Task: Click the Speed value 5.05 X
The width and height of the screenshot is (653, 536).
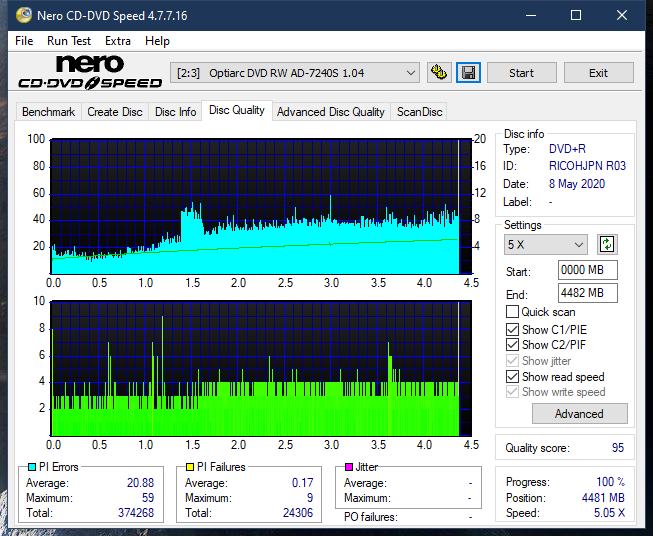Action: [x=609, y=513]
